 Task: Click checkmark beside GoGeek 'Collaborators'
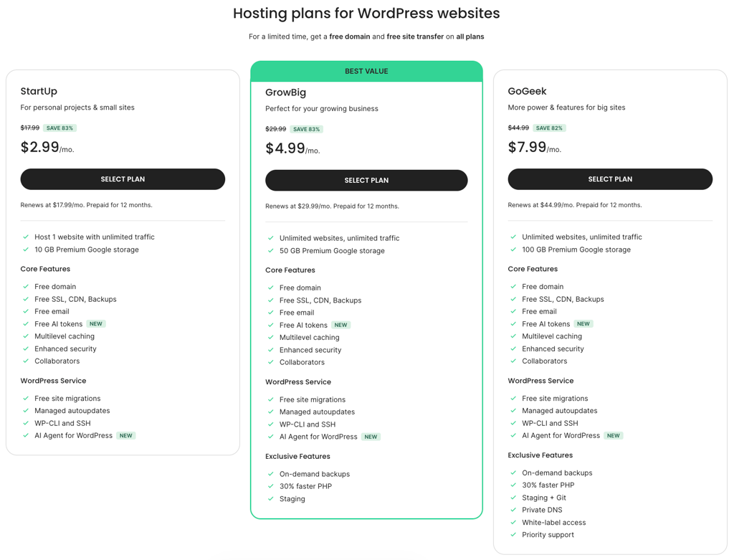(513, 361)
